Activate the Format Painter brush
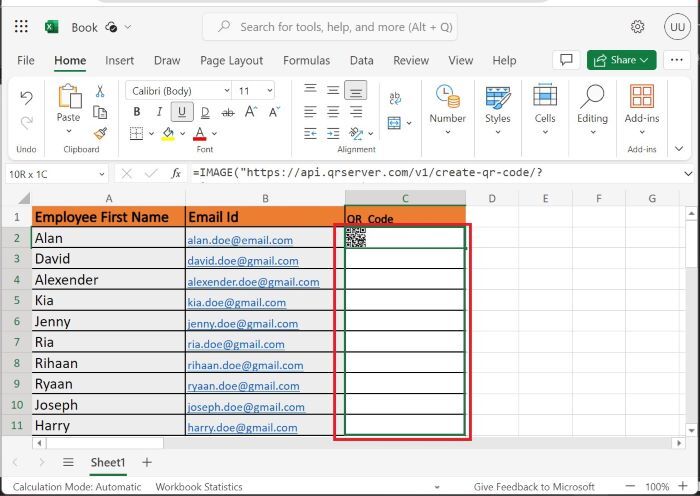This screenshot has height=496, width=700. [100, 133]
